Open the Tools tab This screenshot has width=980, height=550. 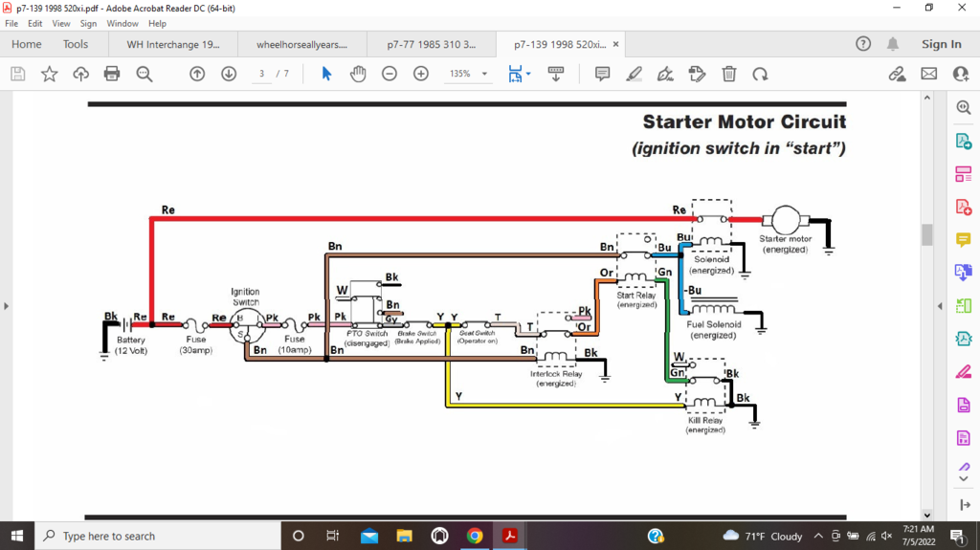[76, 44]
